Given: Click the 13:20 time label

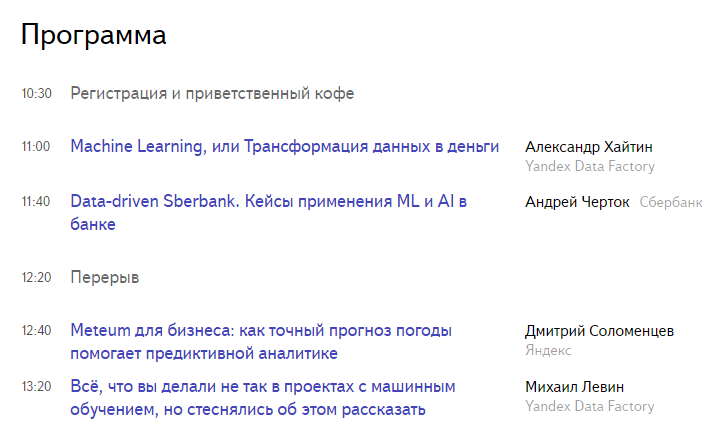Looking at the screenshot, I should pyautogui.click(x=36, y=386).
